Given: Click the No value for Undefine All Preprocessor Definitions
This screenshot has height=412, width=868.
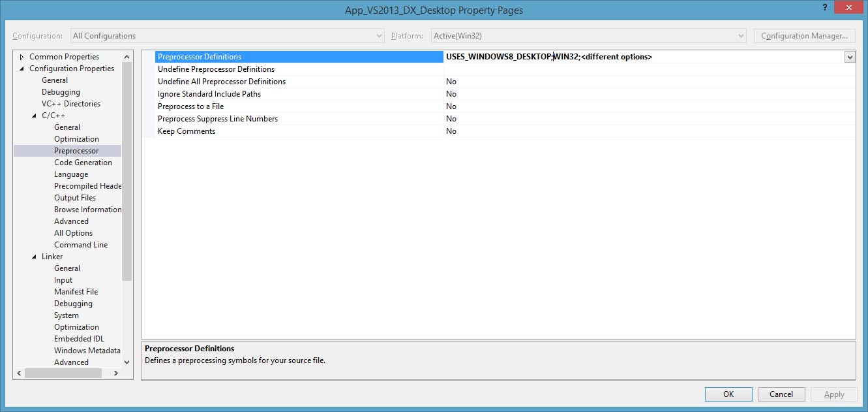Looking at the screenshot, I should 451,82.
